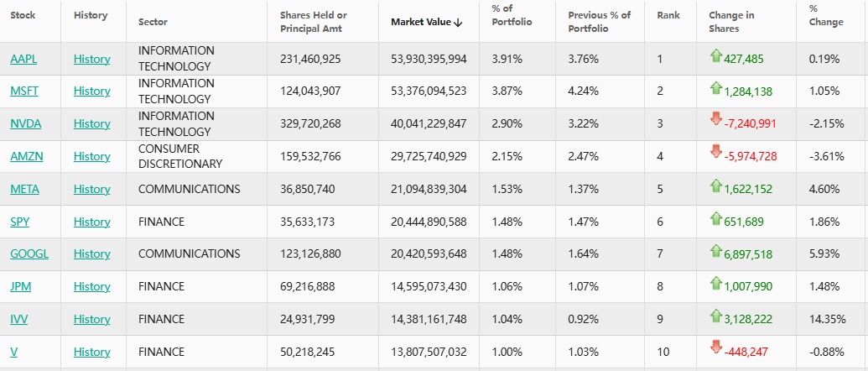Sort table by Rank column header
The height and width of the screenshot is (371, 868).
(668, 16)
